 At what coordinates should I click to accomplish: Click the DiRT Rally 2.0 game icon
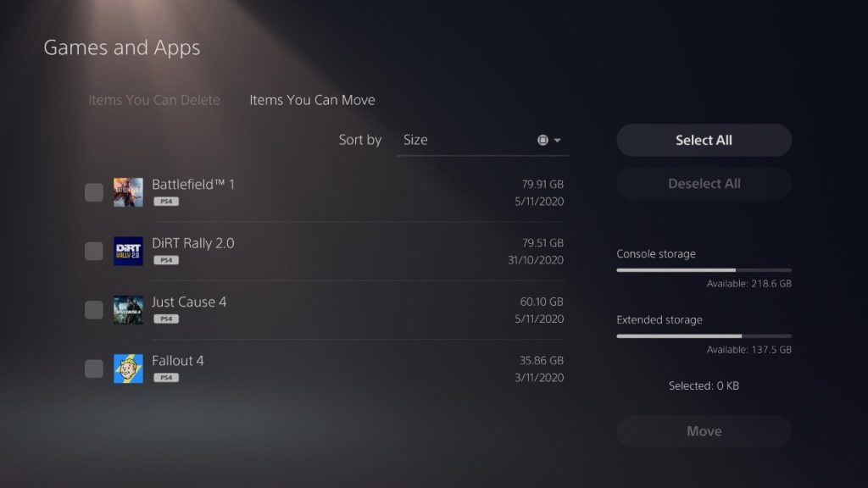[128, 251]
